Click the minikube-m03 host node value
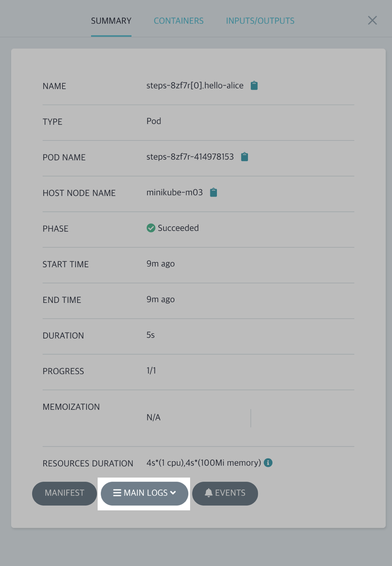Image resolution: width=392 pixels, height=566 pixels. click(x=174, y=192)
